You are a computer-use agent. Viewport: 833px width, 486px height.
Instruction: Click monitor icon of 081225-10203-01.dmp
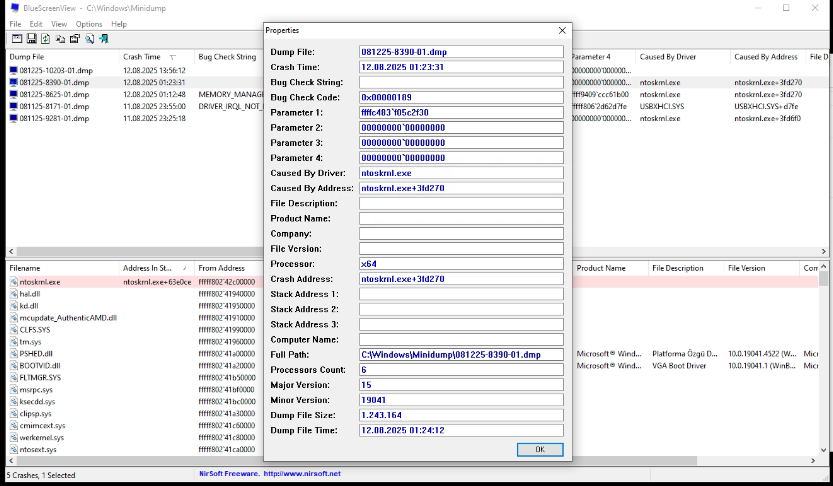[x=14, y=70]
